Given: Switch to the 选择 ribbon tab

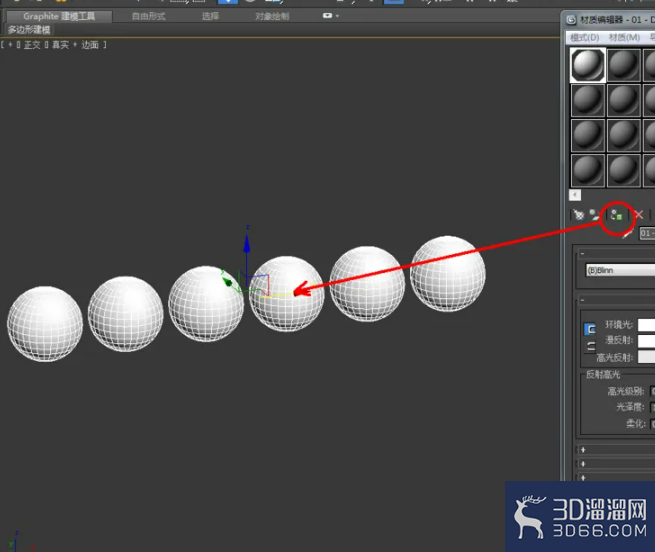Looking at the screenshot, I should pyautogui.click(x=210, y=16).
